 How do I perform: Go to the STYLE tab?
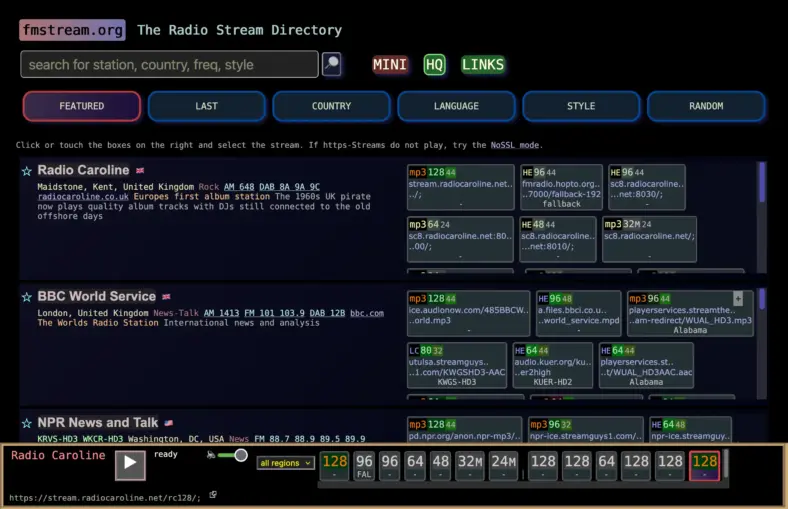click(x=581, y=106)
